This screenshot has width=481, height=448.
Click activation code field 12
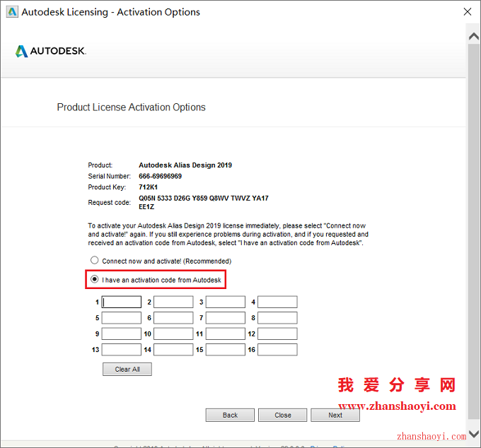tap(277, 334)
